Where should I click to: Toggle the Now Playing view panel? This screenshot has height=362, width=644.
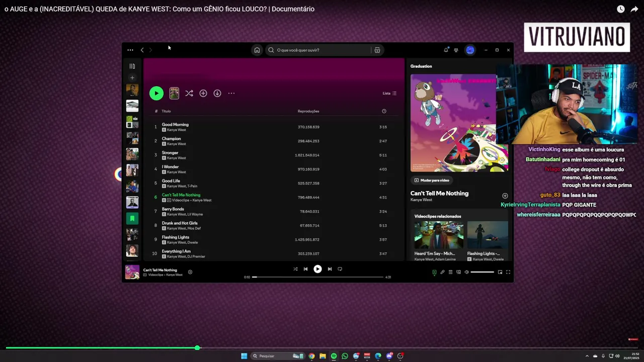[434, 272]
